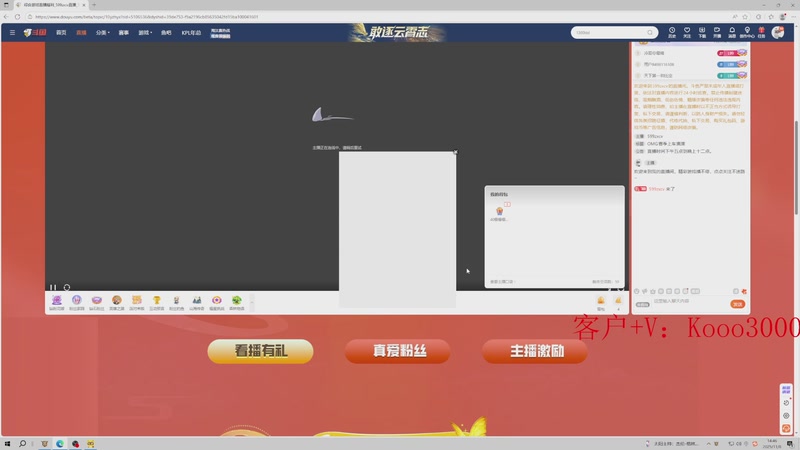Open the 赛事 events nav item
The image size is (800, 450).
point(123,33)
